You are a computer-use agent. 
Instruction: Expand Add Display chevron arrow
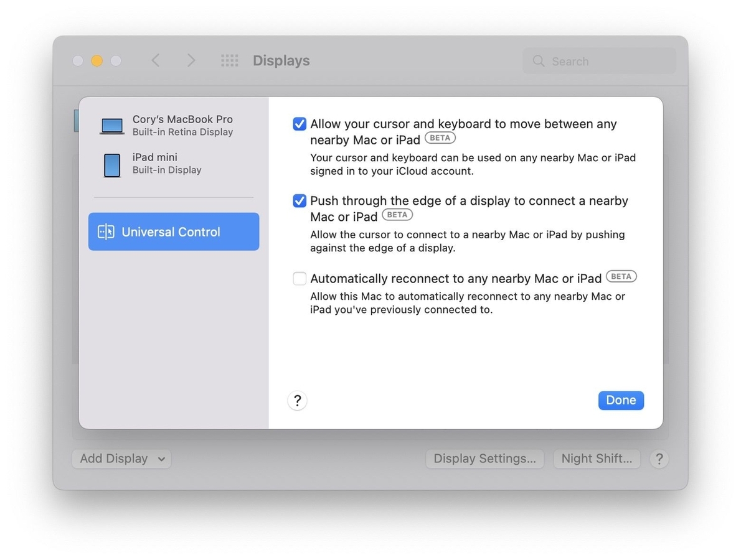[161, 459]
